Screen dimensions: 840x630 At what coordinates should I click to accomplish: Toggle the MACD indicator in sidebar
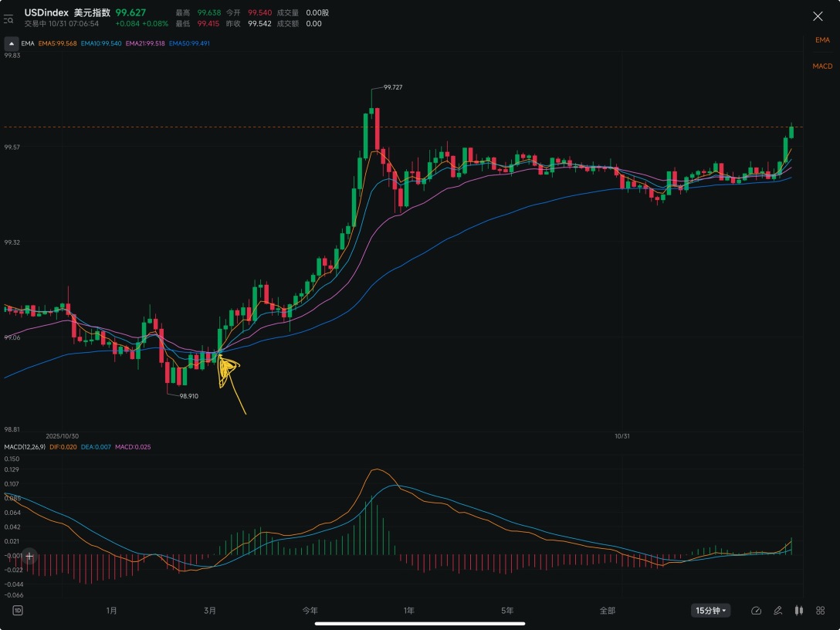pyautogui.click(x=822, y=66)
